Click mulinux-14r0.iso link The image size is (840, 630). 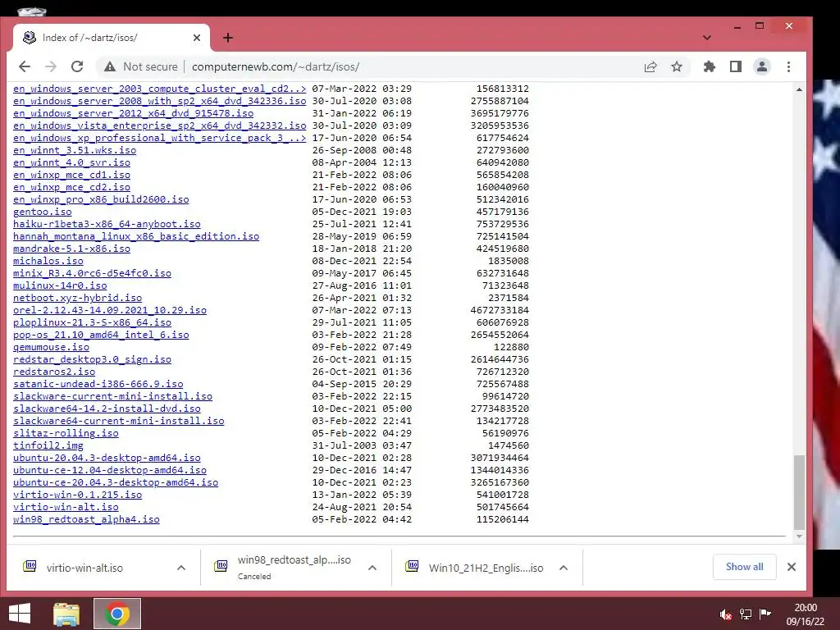[60, 285]
